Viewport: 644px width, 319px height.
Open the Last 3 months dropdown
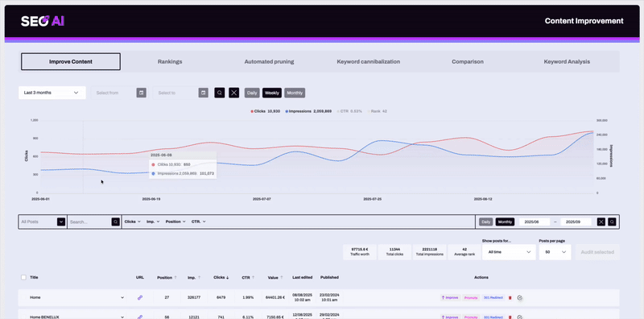(x=52, y=93)
